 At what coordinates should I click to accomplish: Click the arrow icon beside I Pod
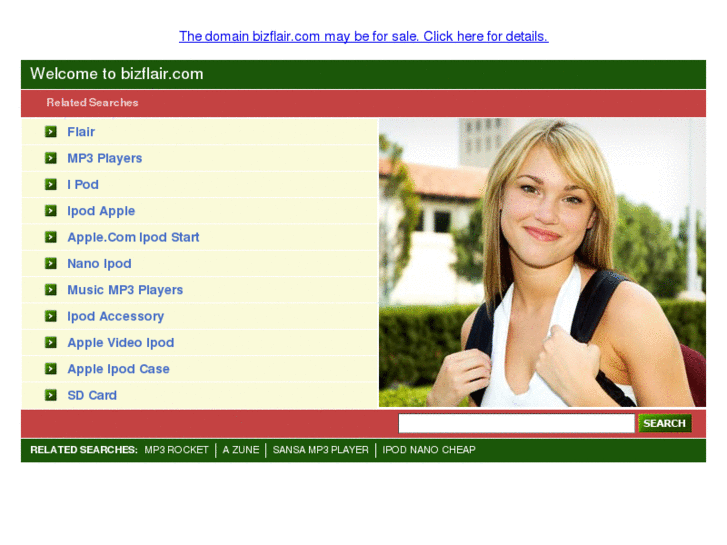tap(51, 185)
